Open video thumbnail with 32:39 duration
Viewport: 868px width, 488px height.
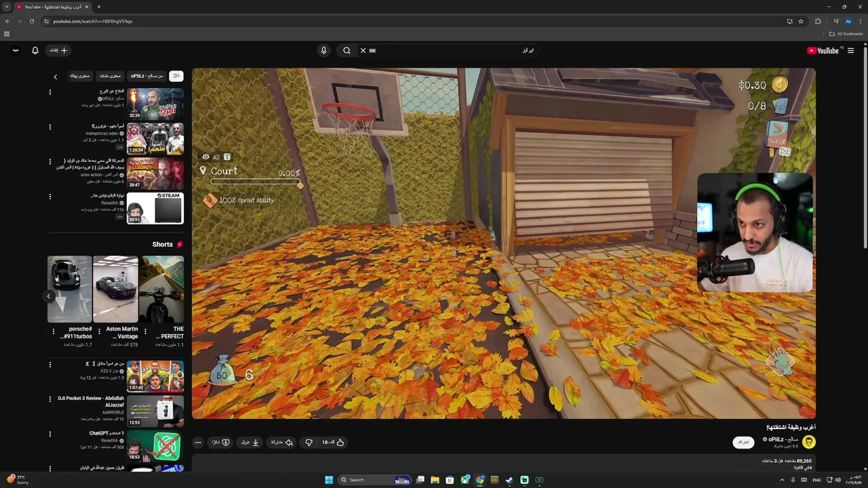point(155,104)
